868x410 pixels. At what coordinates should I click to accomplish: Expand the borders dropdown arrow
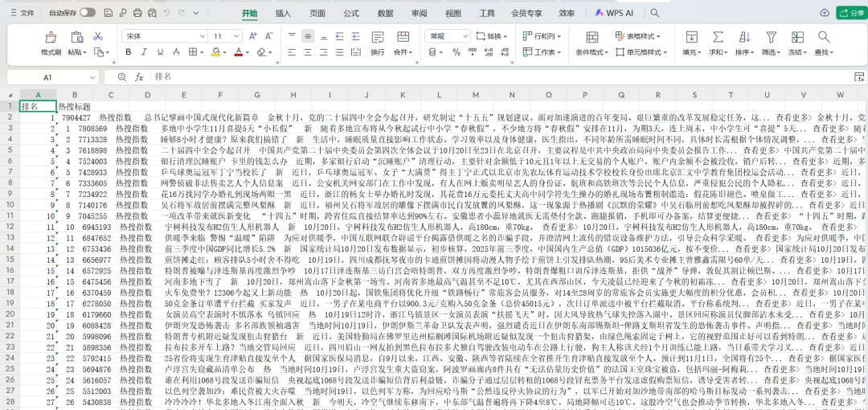coord(200,52)
